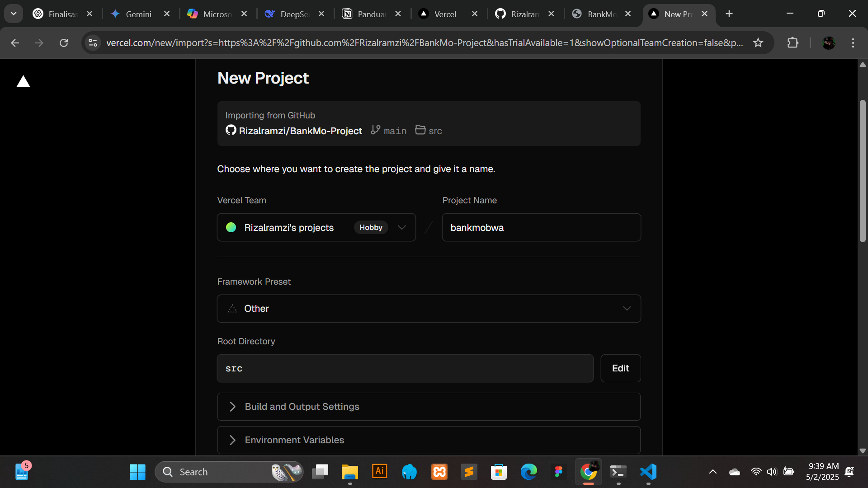Click the Vercel triangle logo
The height and width of the screenshot is (488, 868).
click(x=23, y=81)
